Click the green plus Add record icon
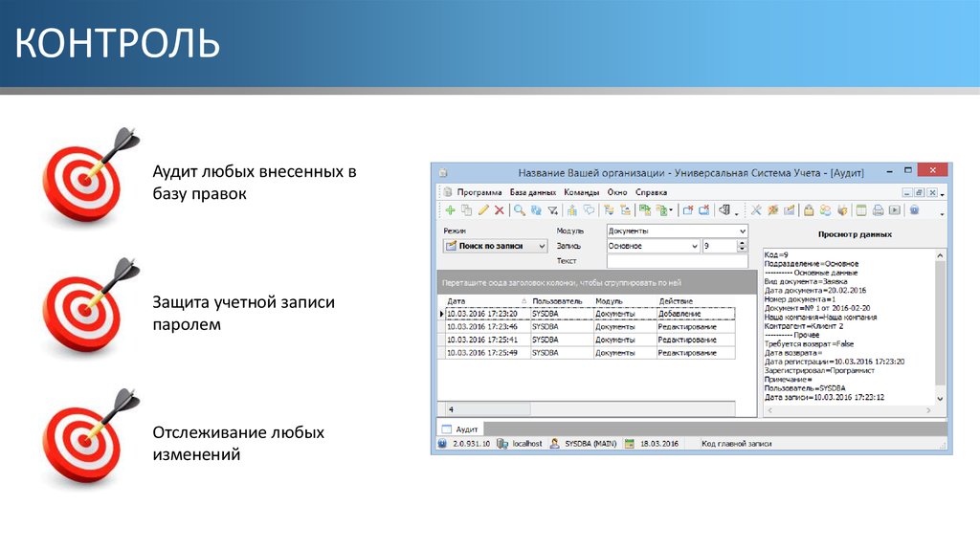The height and width of the screenshot is (549, 980). [451, 210]
